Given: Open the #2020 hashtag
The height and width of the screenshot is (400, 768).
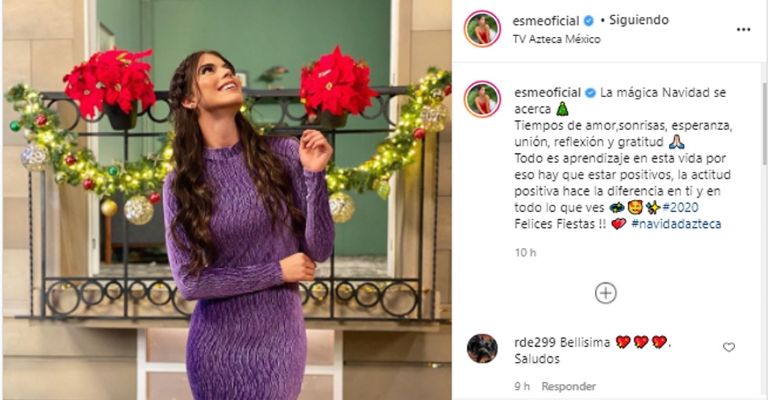Looking at the screenshot, I should pos(680,208).
